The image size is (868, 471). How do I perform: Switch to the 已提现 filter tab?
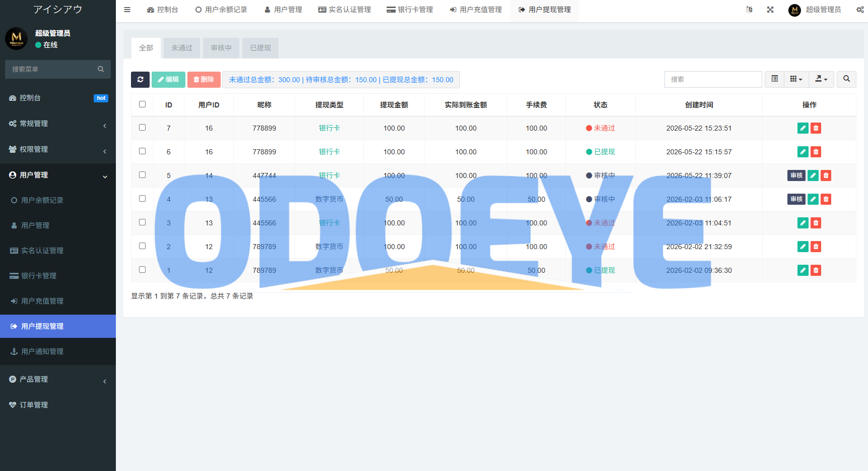[260, 48]
